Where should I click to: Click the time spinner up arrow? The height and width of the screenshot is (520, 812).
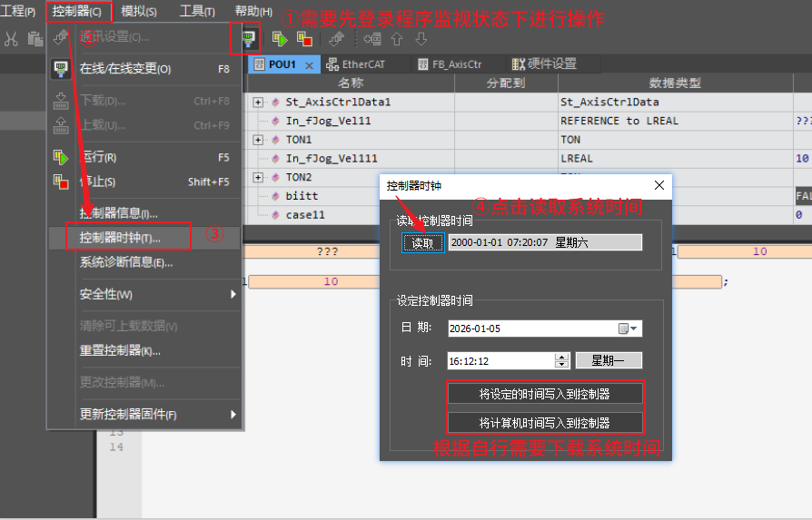tap(561, 357)
